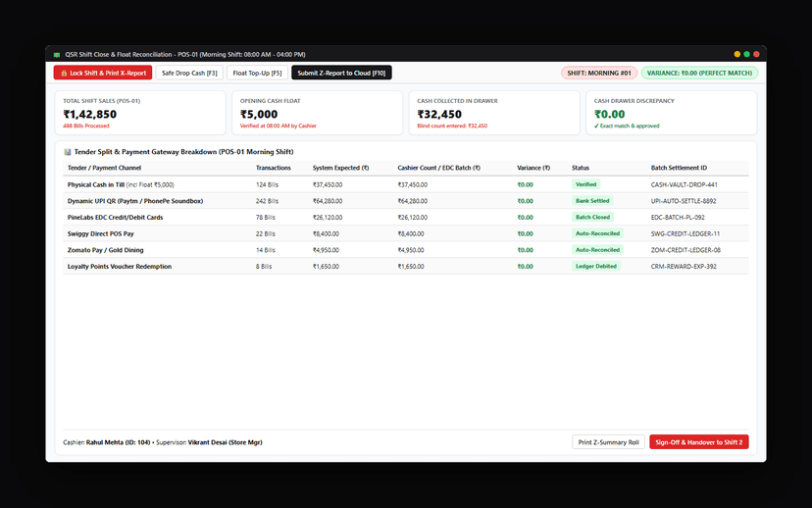Screen dimensions: 812x508
Task: Click the yellow minimize window dot
Action: 736,54
